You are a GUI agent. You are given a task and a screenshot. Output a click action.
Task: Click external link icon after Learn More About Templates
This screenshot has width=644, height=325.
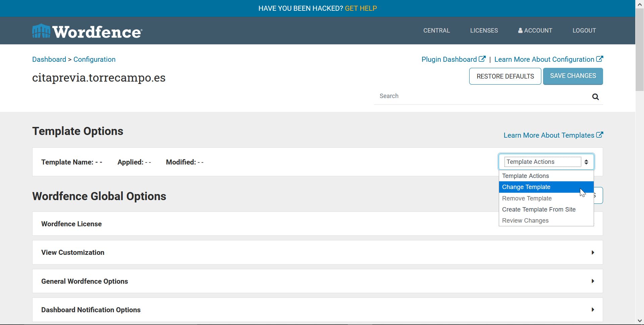pos(599,135)
